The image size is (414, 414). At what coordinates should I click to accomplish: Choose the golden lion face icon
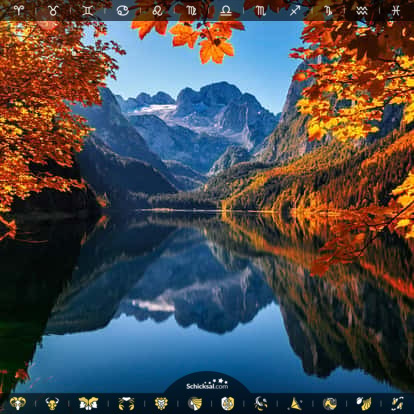(x=161, y=403)
